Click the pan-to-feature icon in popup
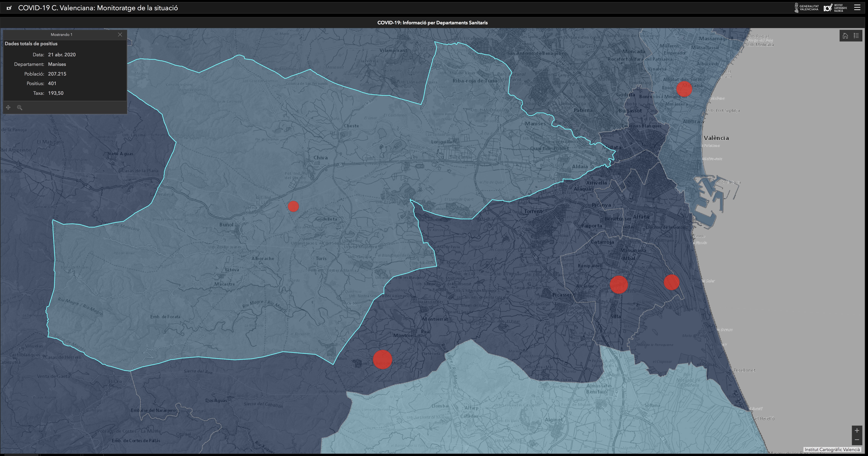The height and width of the screenshot is (456, 868). 8,107
